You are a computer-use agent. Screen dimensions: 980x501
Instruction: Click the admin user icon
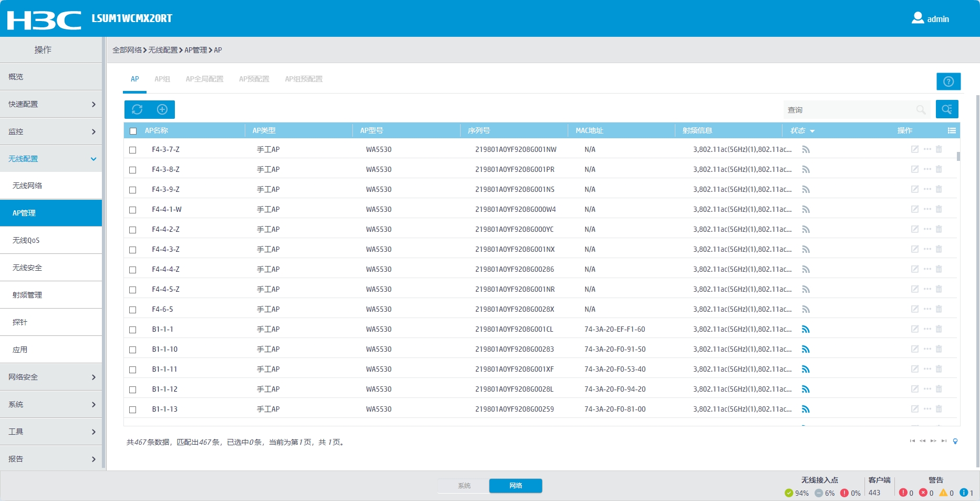pyautogui.click(x=918, y=18)
